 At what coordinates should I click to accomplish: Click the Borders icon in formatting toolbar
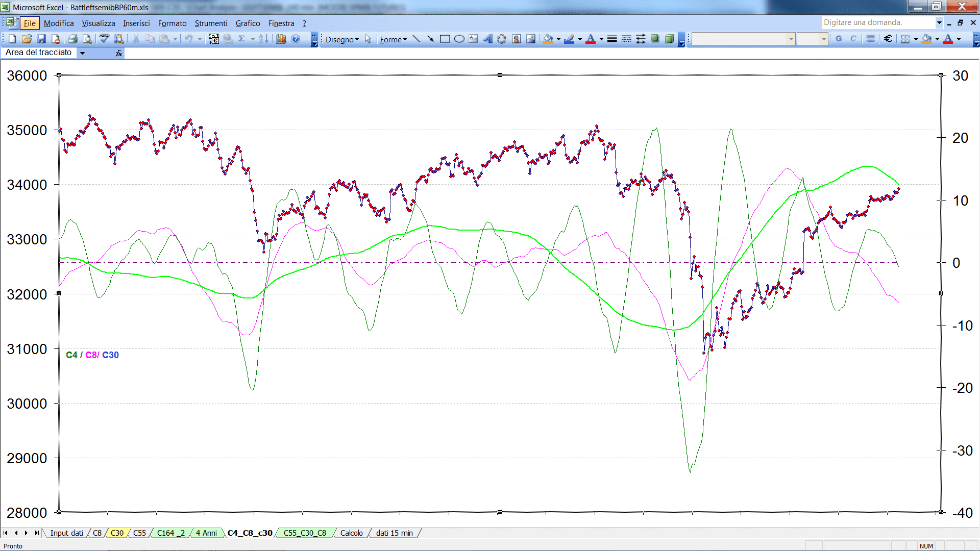(x=905, y=39)
